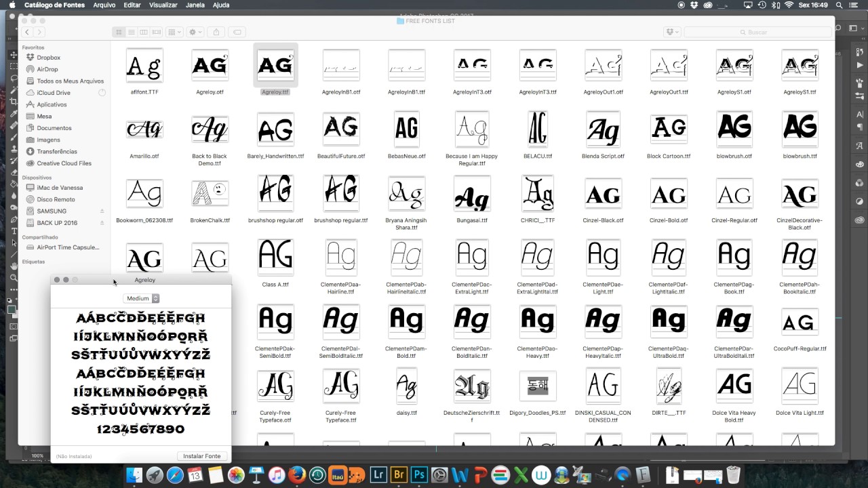Click the Time Machine menu bar icon
Image resolution: width=868 pixels, height=488 pixels.
click(x=762, y=5)
